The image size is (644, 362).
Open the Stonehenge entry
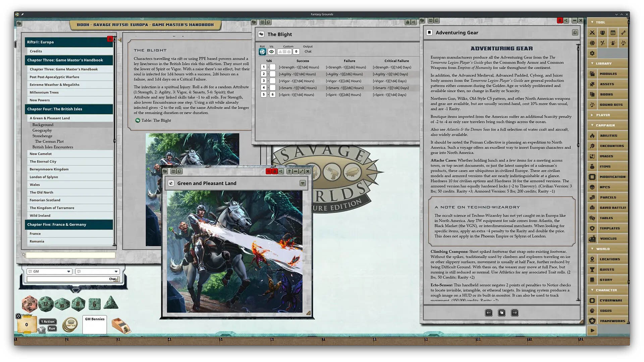42,136
